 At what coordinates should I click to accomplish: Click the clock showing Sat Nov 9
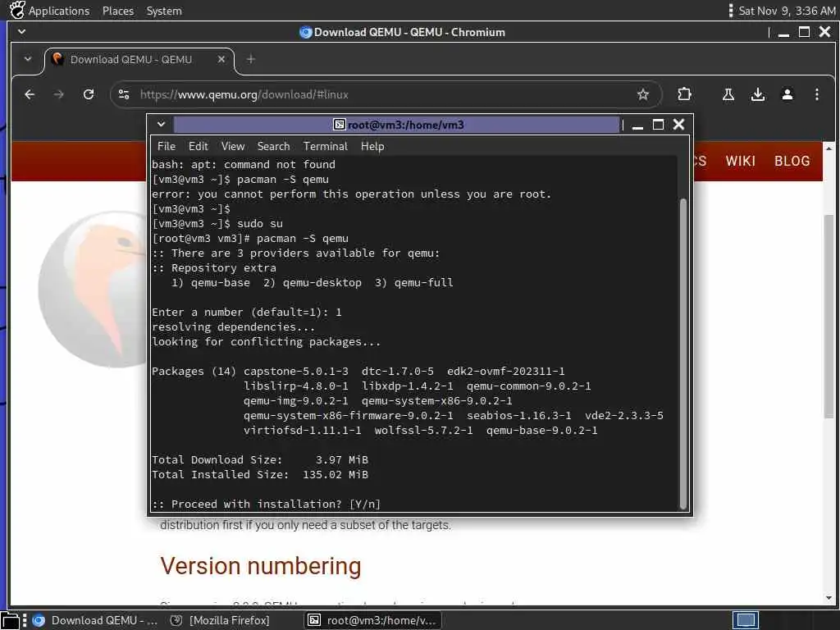pos(787,11)
